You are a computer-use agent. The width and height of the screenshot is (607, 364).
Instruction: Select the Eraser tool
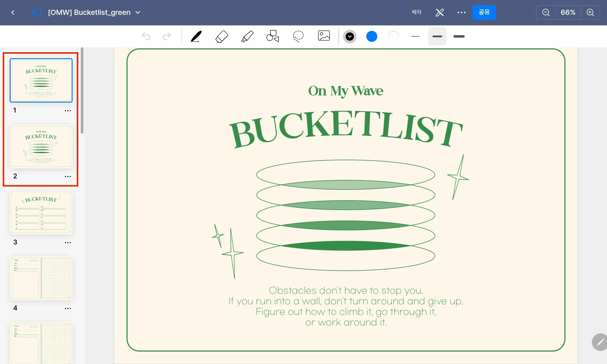point(222,36)
